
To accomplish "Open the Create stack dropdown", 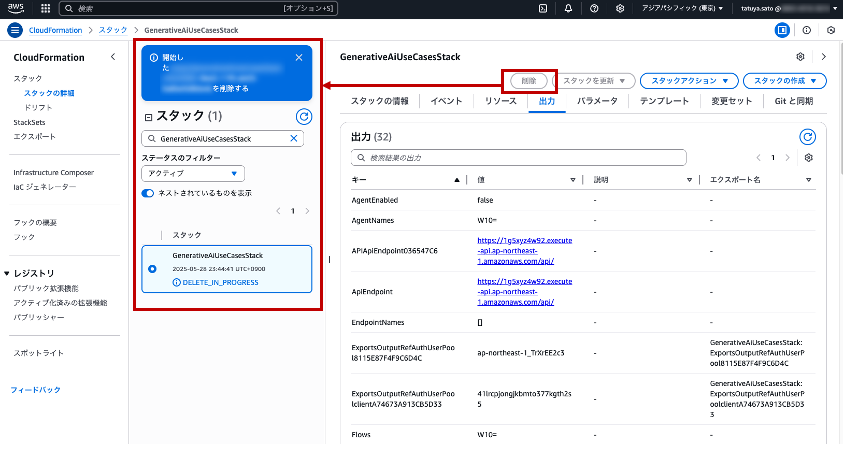I will point(784,81).
